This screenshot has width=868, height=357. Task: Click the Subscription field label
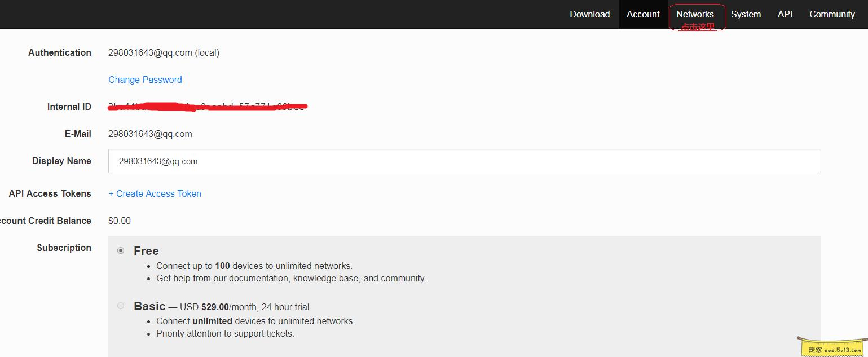pos(64,248)
